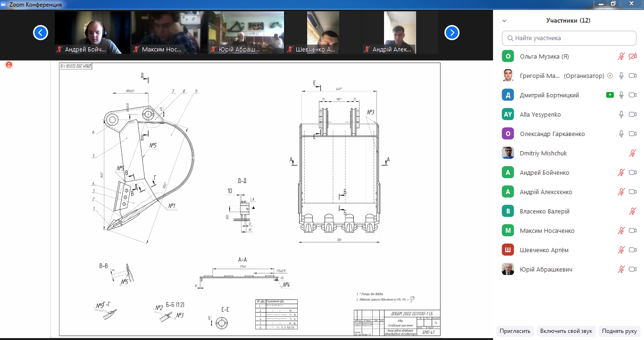Click Олександр Гаркавенко's microphone icon
This screenshot has height=340, width=644.
621,134
